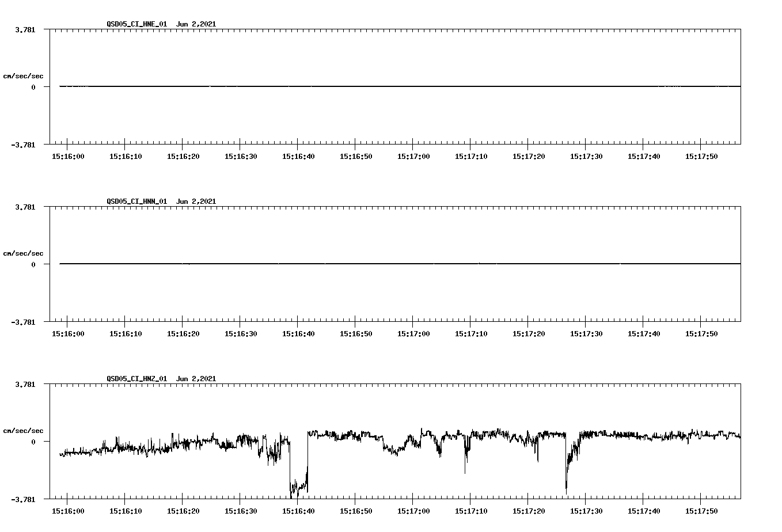The height and width of the screenshot is (532, 782).
Task: Click the 15:17:30 label under HNN plot
Action: [x=586, y=334]
